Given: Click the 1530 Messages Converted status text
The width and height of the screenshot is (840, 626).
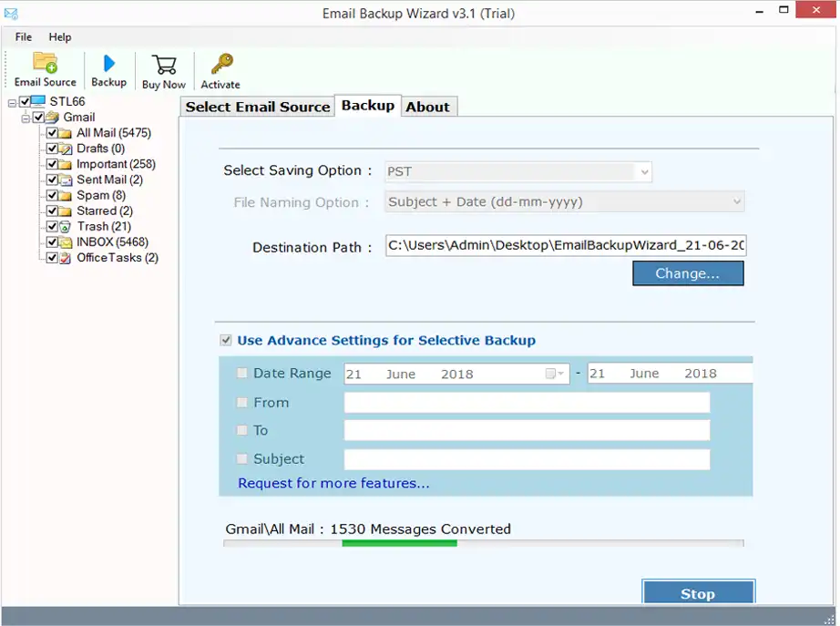Looking at the screenshot, I should pyautogui.click(x=421, y=529).
